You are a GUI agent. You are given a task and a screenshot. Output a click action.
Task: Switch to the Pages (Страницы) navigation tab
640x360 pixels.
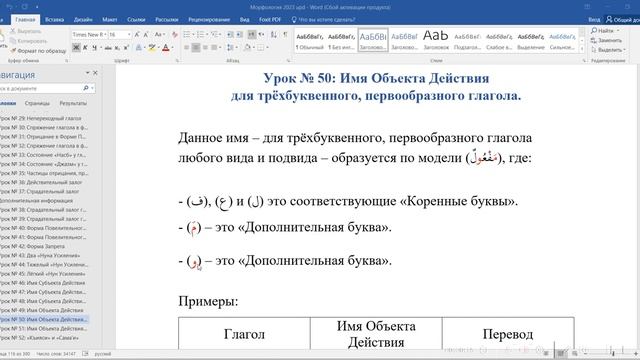click(x=37, y=103)
